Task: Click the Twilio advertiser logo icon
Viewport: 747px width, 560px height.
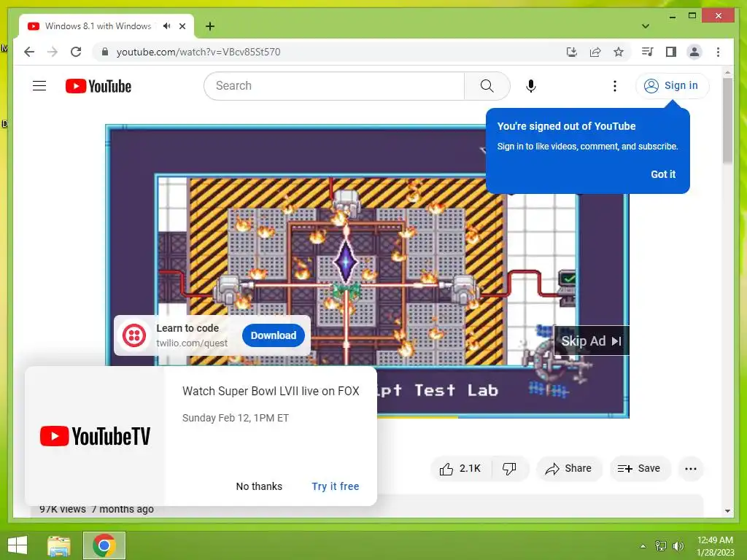Action: pos(134,335)
